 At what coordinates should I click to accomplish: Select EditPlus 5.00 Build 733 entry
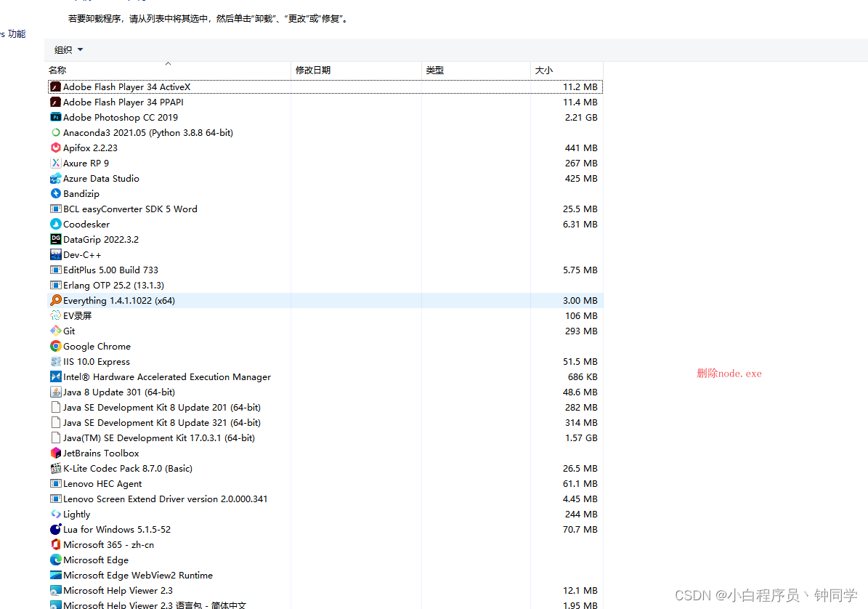(325, 270)
